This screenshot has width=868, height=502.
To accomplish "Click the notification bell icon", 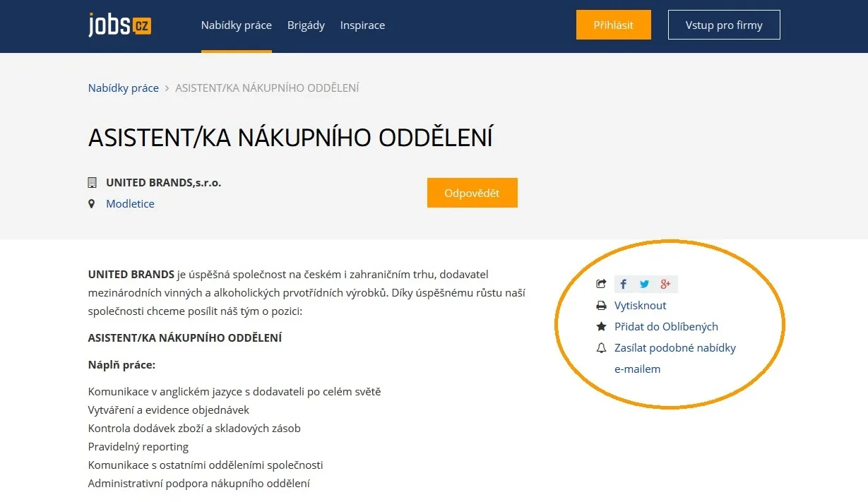I will point(601,347).
